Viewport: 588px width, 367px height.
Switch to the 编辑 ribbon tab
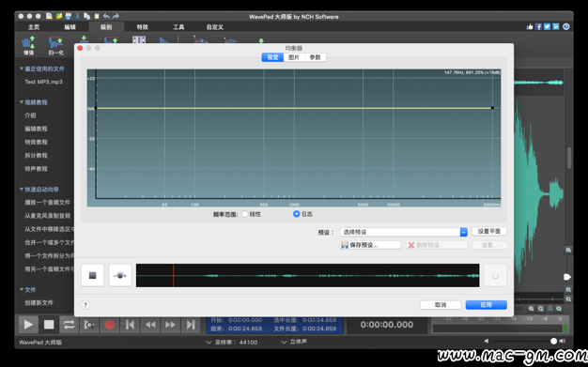pyautogui.click(x=70, y=27)
